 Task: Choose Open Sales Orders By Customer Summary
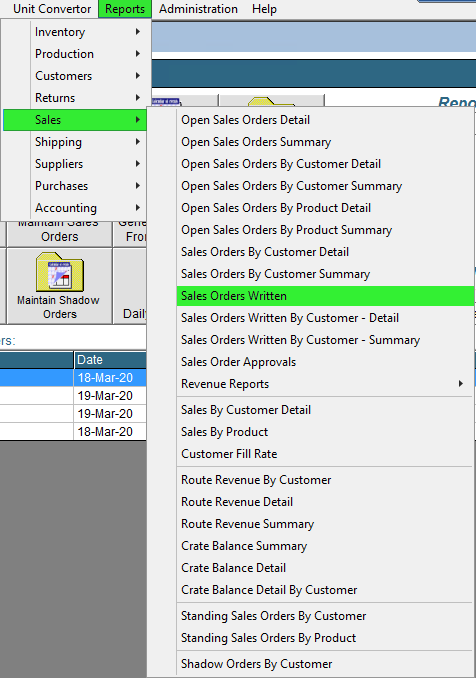click(325, 186)
